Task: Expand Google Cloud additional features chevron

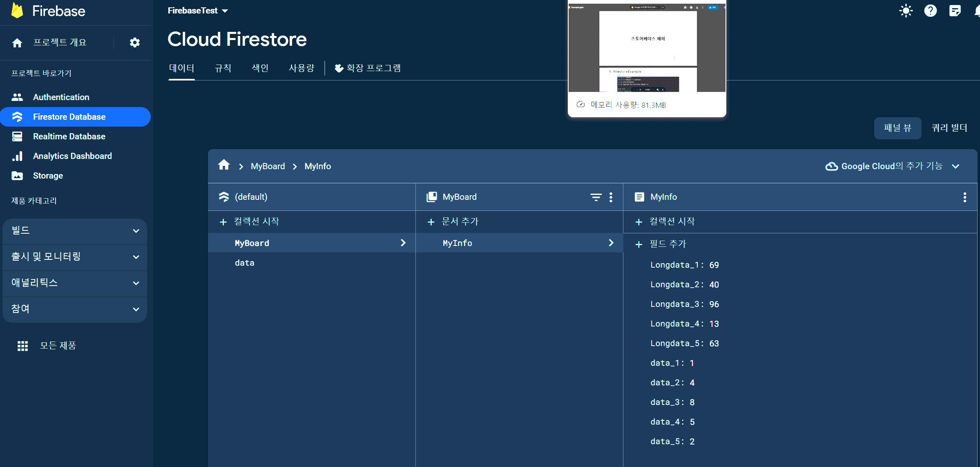Action: point(955,166)
